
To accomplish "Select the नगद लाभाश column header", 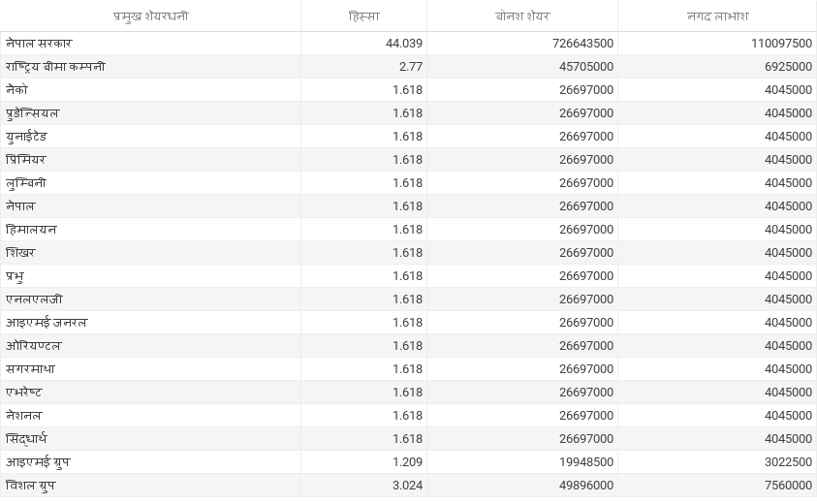I will coord(716,16).
